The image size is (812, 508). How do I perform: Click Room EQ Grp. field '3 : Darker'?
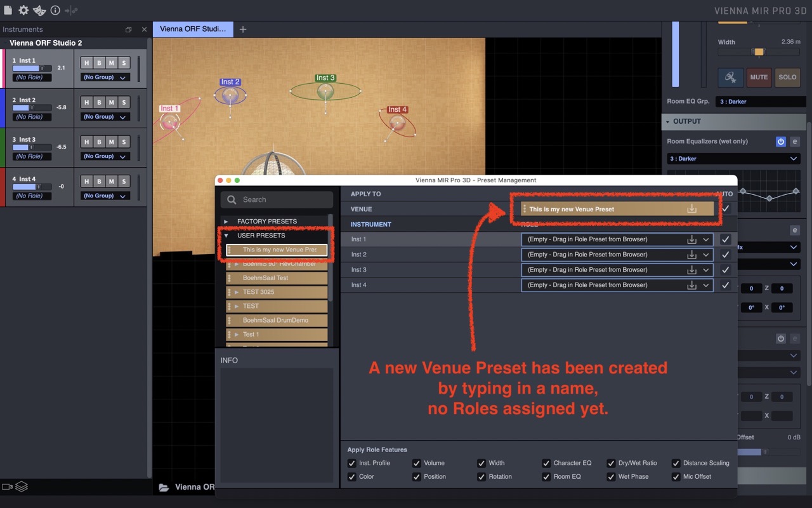point(761,102)
